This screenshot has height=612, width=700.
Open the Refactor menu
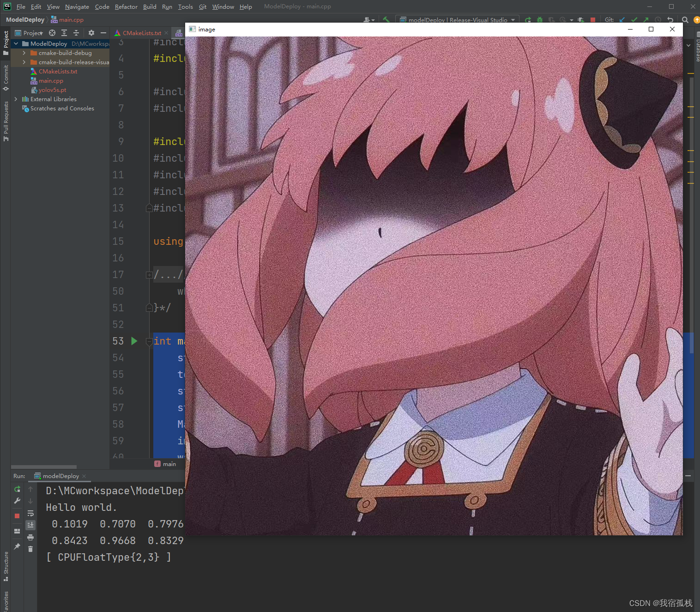[126, 6]
